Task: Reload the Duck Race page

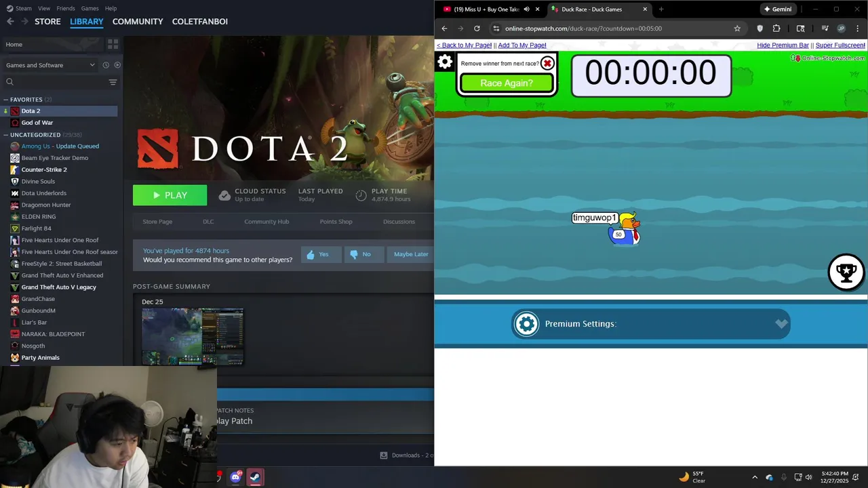Action: 477,28
